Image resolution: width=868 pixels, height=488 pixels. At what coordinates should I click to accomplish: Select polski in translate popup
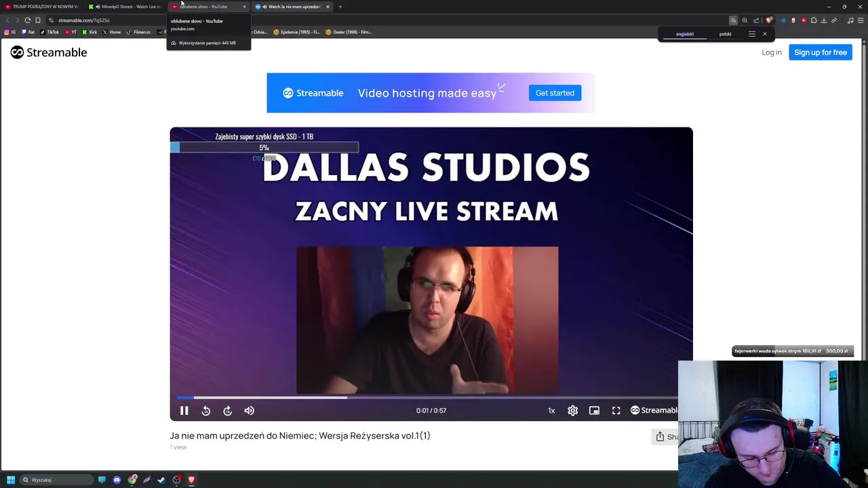[x=725, y=34]
